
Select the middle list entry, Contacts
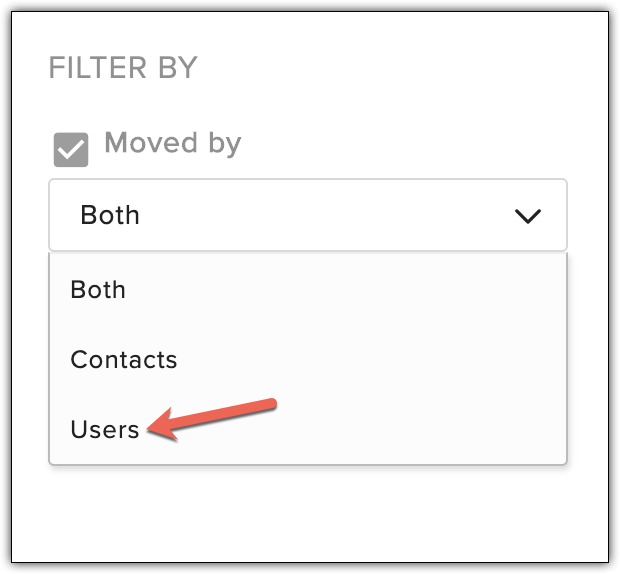pos(124,360)
